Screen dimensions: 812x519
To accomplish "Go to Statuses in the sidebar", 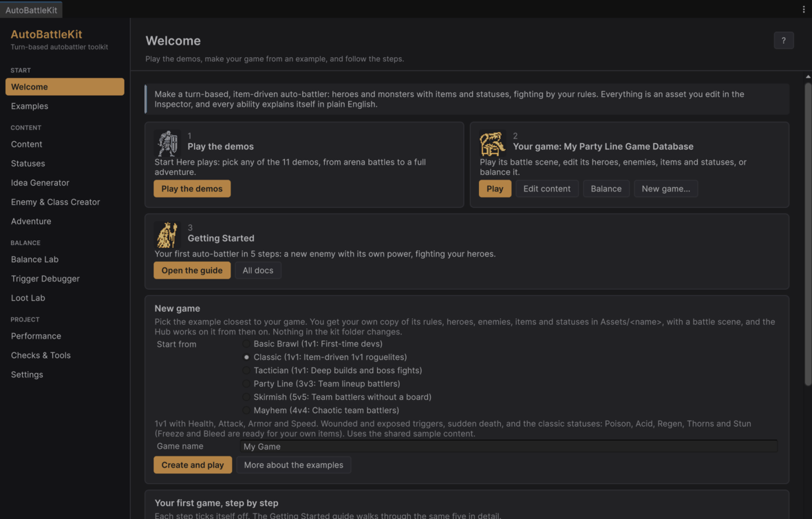I will tap(65, 164).
